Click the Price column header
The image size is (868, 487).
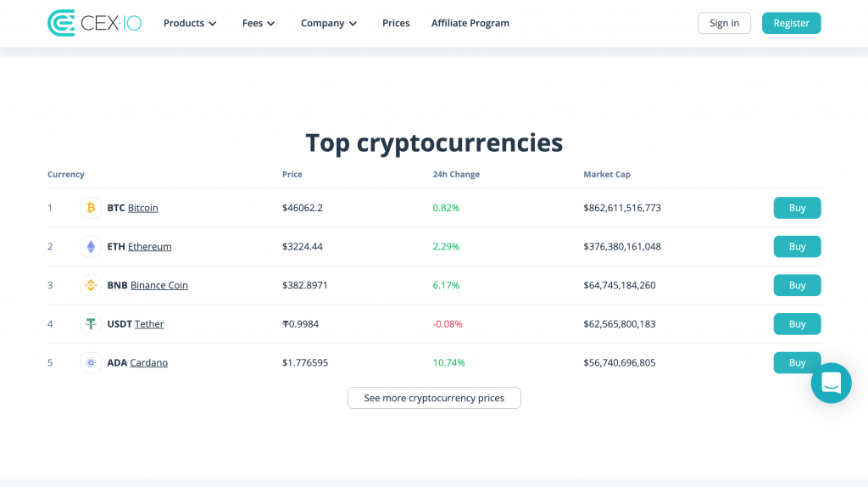292,174
